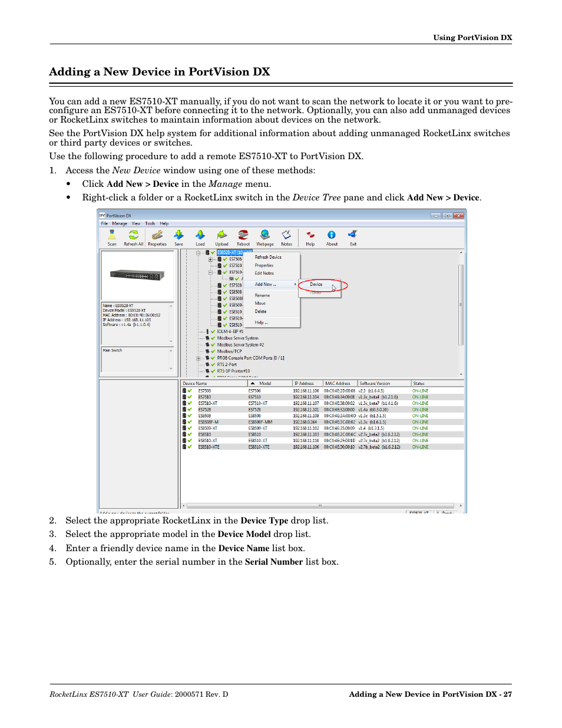Screen dimensions: 562x728
Task: Select the ES7510-XT row in device list
Action: coord(322,403)
